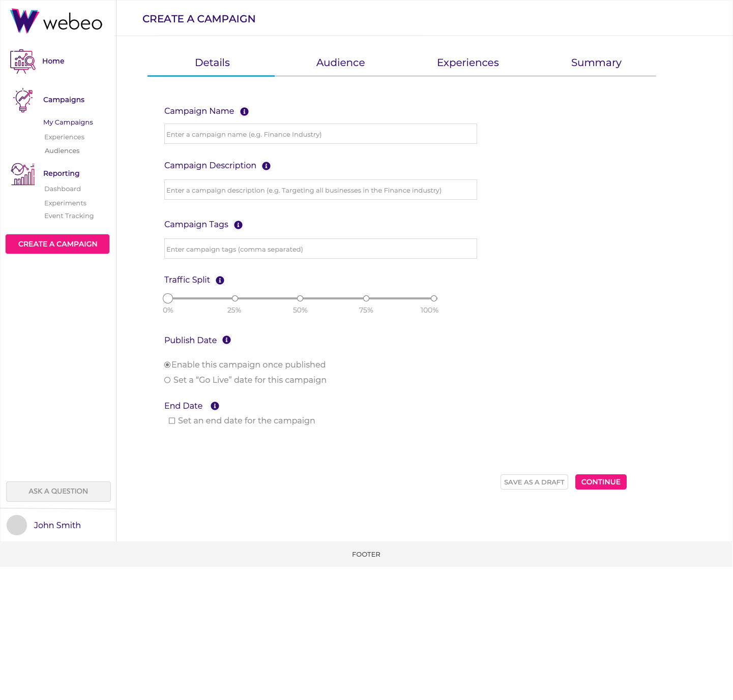Open Experiences under Campaigns in sidebar
This screenshot has height=700, width=733.
click(x=64, y=137)
